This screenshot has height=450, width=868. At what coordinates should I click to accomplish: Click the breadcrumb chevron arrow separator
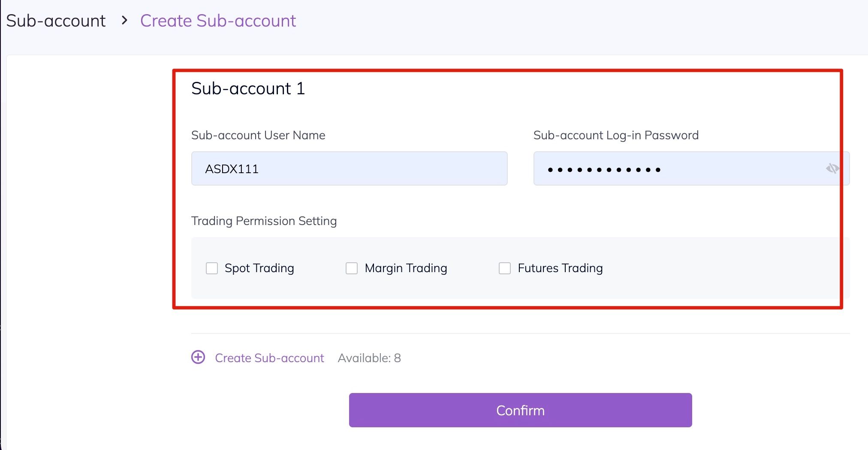click(x=124, y=20)
